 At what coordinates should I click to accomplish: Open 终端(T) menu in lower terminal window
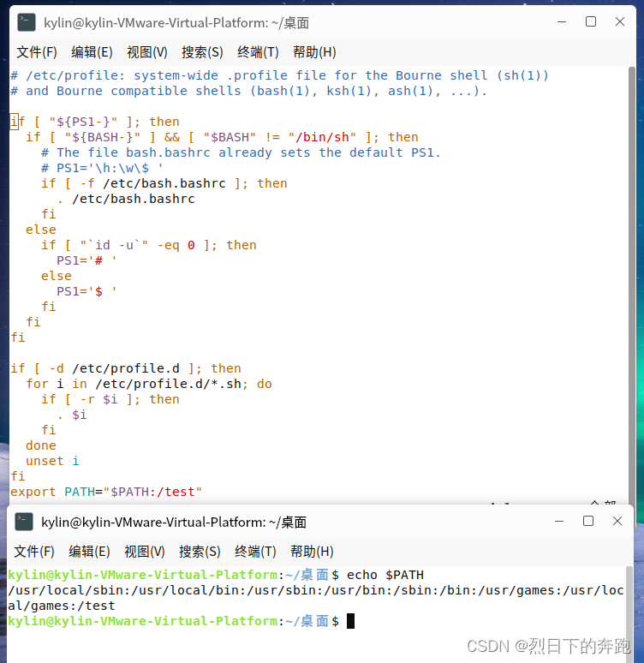(255, 552)
